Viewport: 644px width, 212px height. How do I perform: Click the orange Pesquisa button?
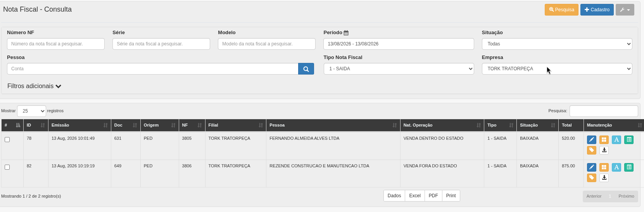point(561,10)
